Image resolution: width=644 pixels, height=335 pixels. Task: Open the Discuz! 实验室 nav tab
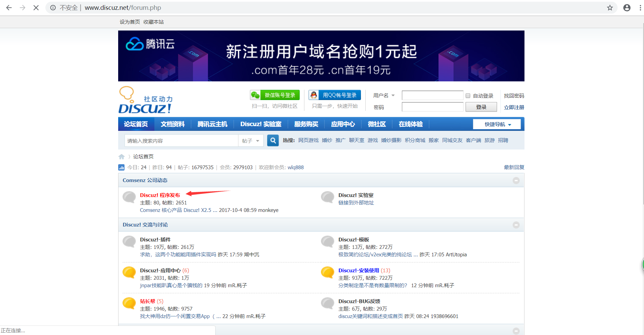click(x=261, y=124)
